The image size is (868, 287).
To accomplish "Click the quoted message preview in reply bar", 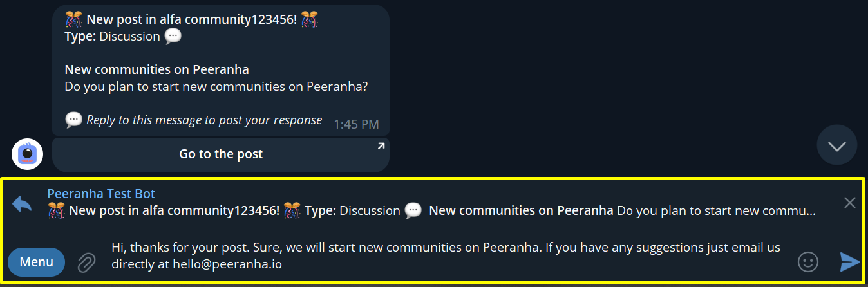I will click(431, 210).
